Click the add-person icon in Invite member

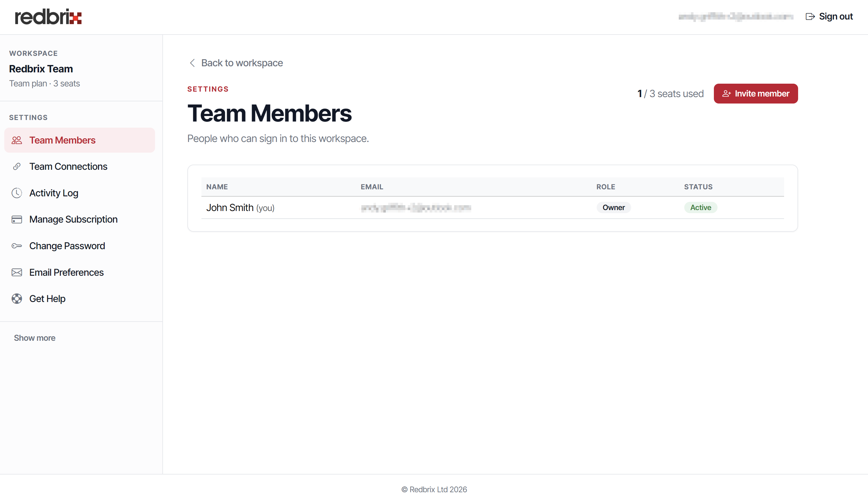pyautogui.click(x=726, y=93)
